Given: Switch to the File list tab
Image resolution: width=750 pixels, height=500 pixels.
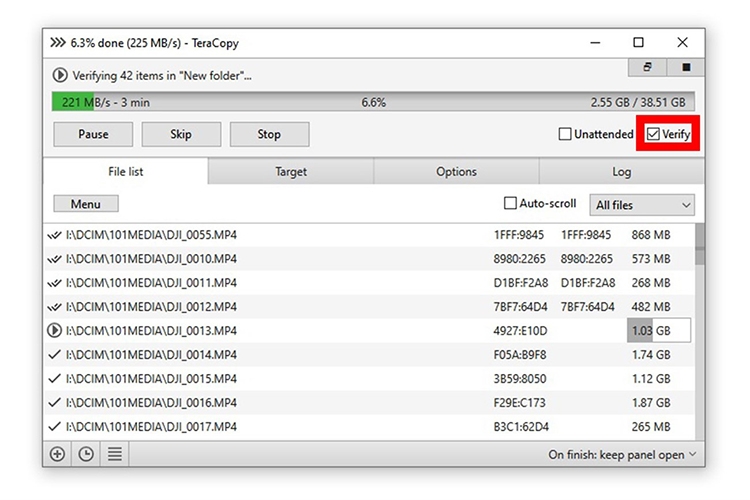Looking at the screenshot, I should 125,171.
